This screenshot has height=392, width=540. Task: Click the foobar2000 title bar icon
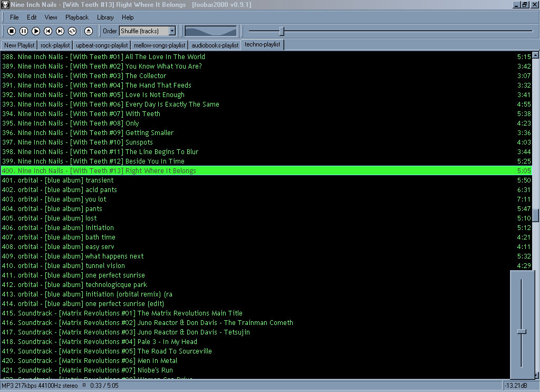click(x=5, y=4)
